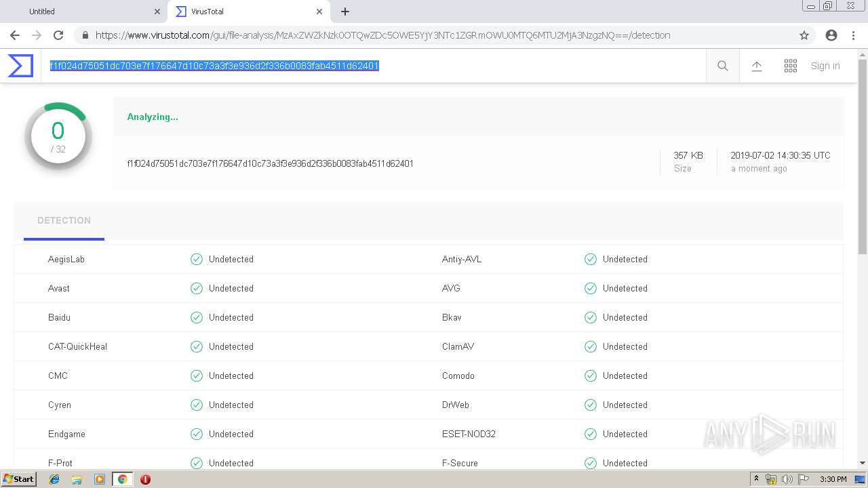Click the Antiy-AVL undetected checkmark icon
The height and width of the screenshot is (488, 868).
[591, 259]
